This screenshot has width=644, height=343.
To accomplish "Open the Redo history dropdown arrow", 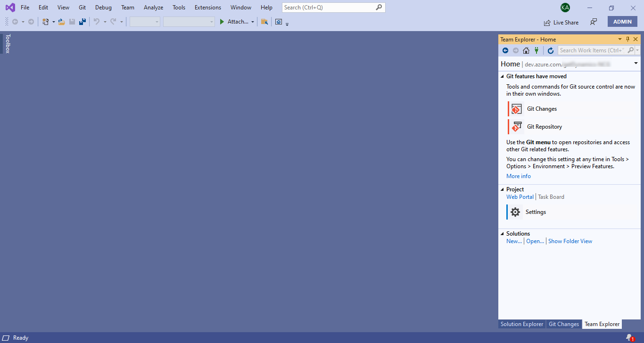I will click(121, 22).
